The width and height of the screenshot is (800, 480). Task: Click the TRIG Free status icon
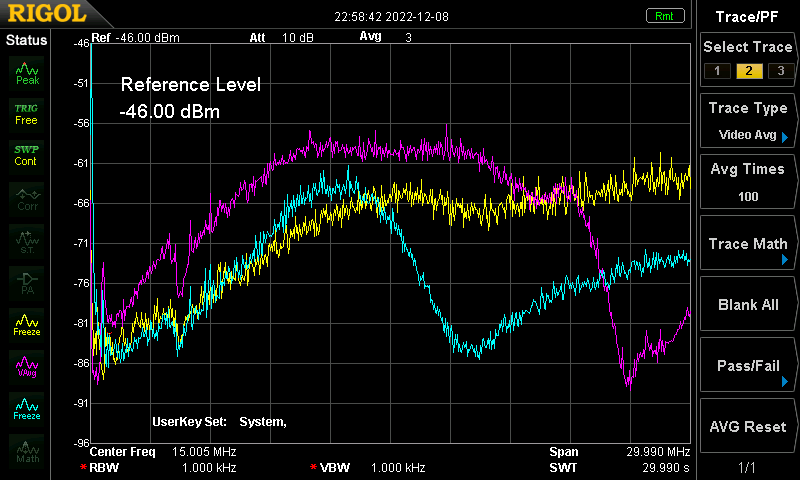pyautogui.click(x=27, y=115)
